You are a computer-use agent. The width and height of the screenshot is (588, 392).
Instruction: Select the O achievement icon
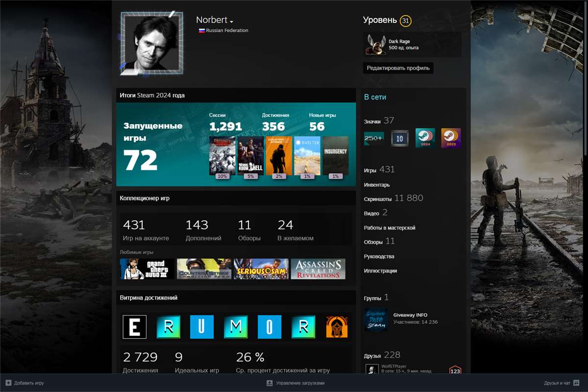point(270,327)
